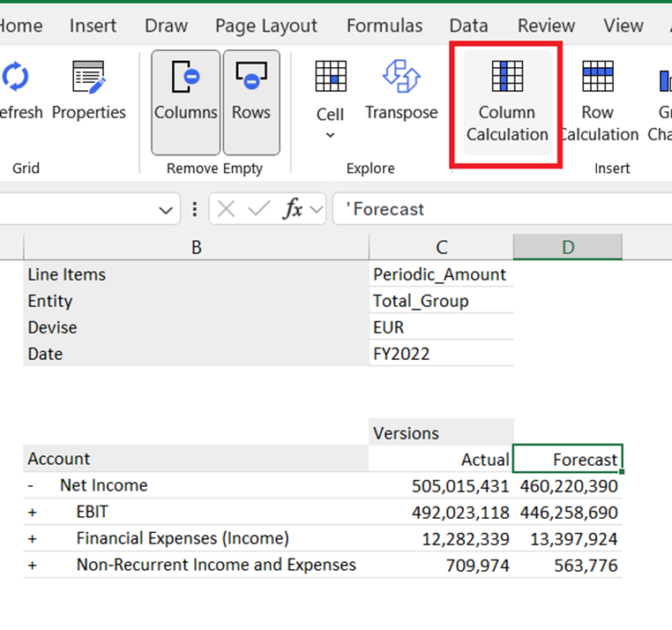
Task: Open the Data ribbon tab
Action: coord(468,26)
